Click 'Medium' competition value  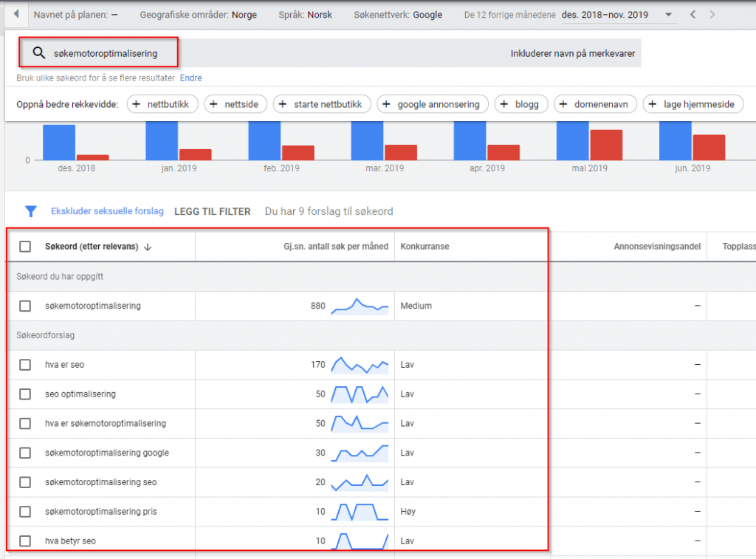tap(416, 306)
